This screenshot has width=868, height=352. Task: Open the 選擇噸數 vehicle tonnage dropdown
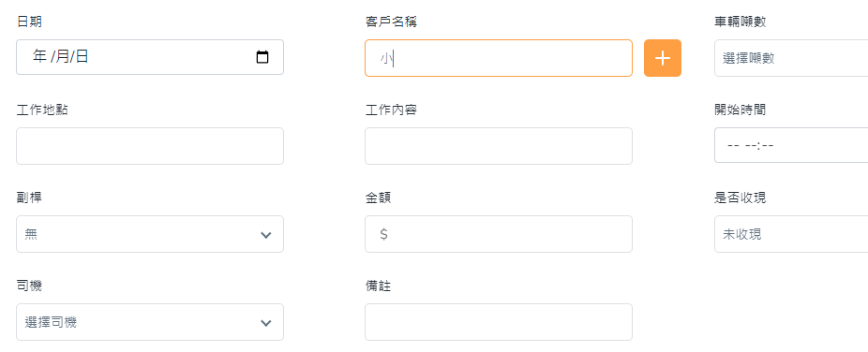coord(791,58)
